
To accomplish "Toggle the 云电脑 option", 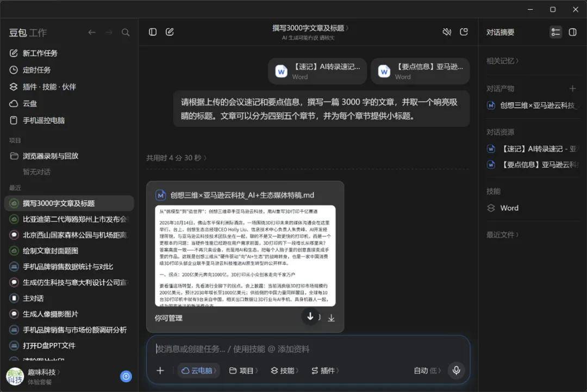I will 198,371.
